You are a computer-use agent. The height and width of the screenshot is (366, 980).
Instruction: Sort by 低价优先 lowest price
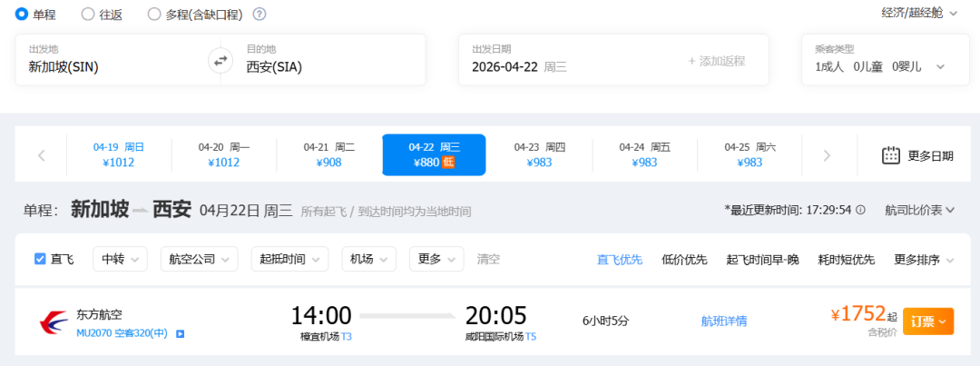(684, 260)
